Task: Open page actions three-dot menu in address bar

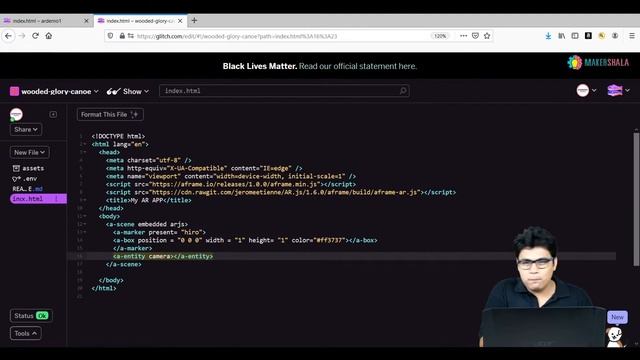Action: pos(463,36)
